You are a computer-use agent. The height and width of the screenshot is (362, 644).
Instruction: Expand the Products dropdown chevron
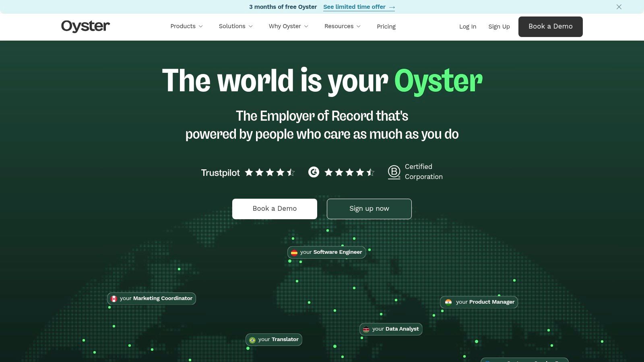point(200,27)
